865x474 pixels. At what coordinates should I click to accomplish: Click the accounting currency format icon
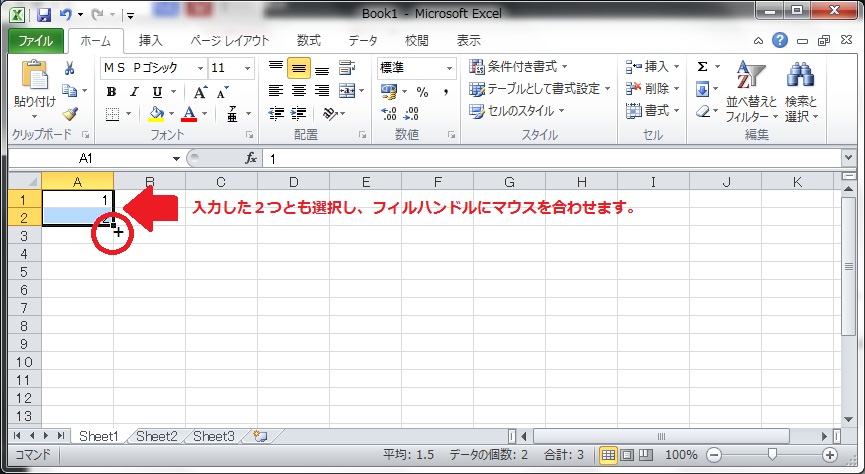click(389, 92)
